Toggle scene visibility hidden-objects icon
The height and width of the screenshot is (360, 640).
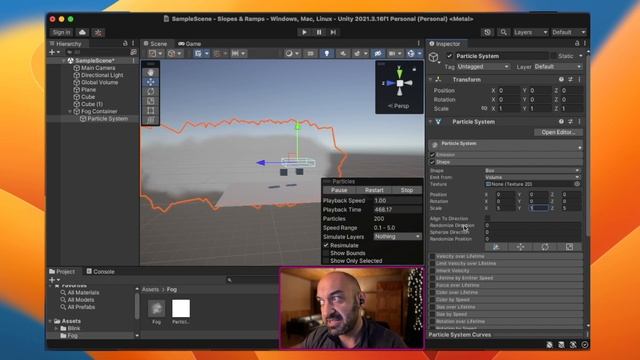[378, 53]
